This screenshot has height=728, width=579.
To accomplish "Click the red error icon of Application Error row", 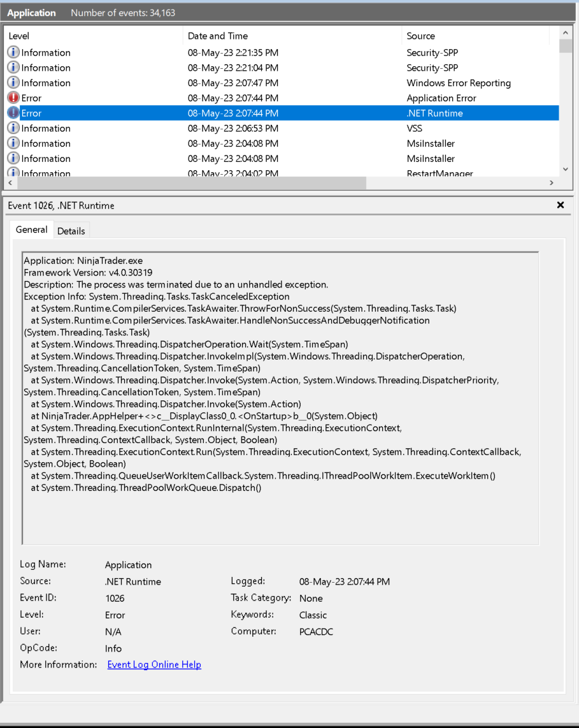I will click(13, 98).
